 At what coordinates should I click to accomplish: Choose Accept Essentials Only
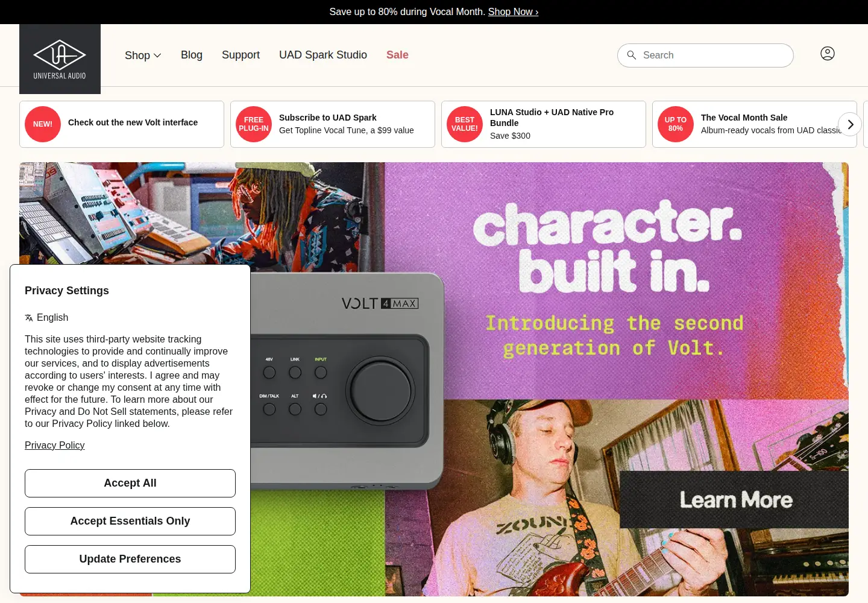coord(130,521)
